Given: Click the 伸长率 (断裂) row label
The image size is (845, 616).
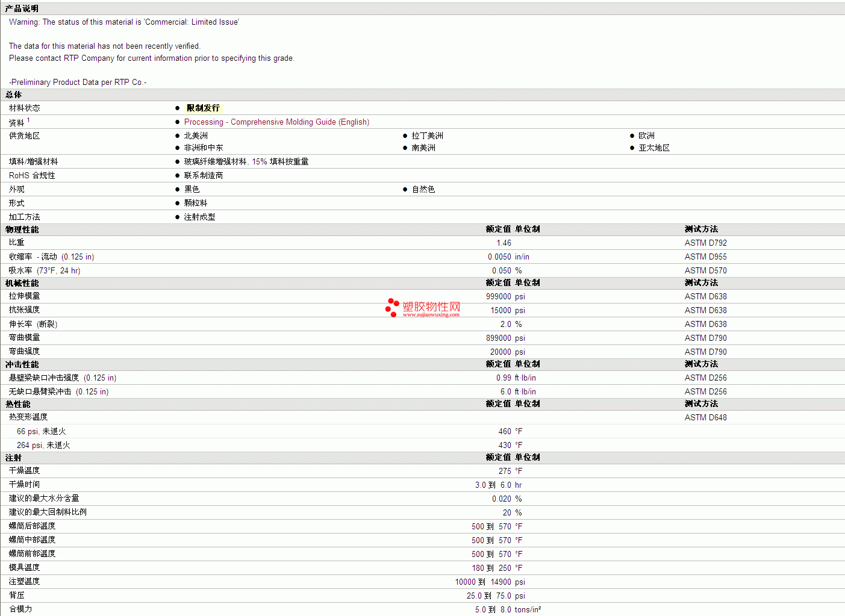Looking at the screenshot, I should tap(33, 324).
